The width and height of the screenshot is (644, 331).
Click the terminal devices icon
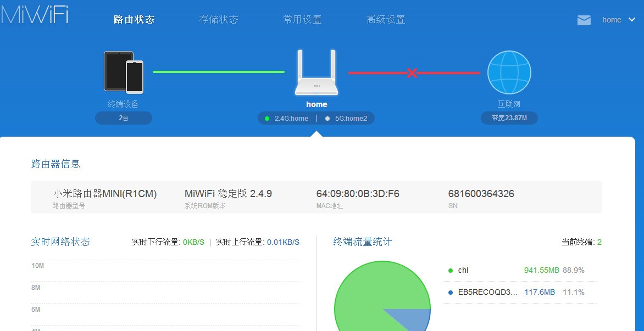[x=123, y=72]
